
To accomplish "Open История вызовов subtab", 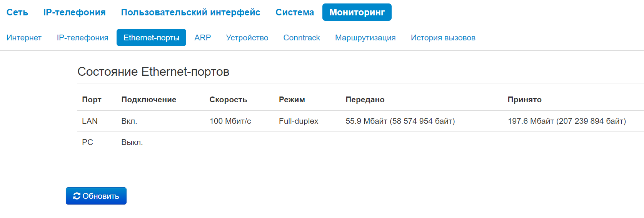I will [443, 38].
